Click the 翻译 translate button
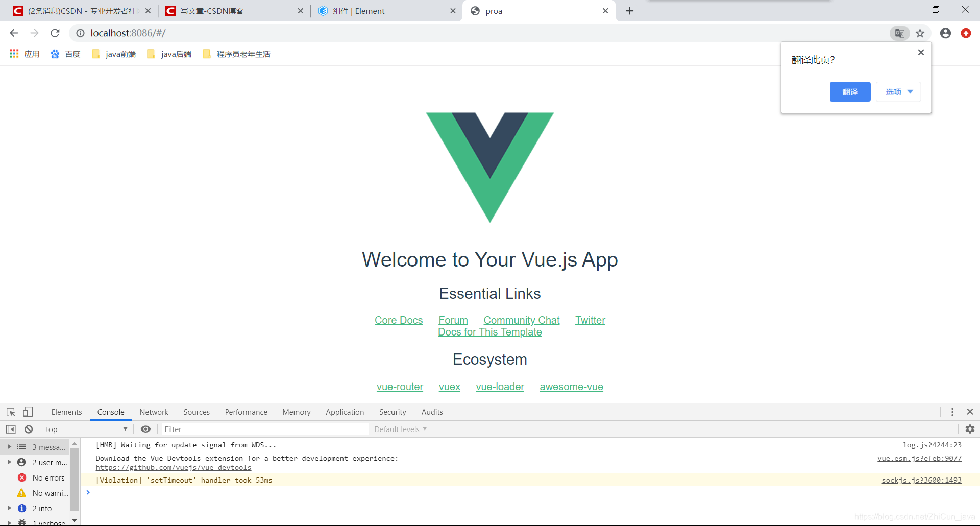Viewport: 980px width, 526px height. tap(850, 92)
